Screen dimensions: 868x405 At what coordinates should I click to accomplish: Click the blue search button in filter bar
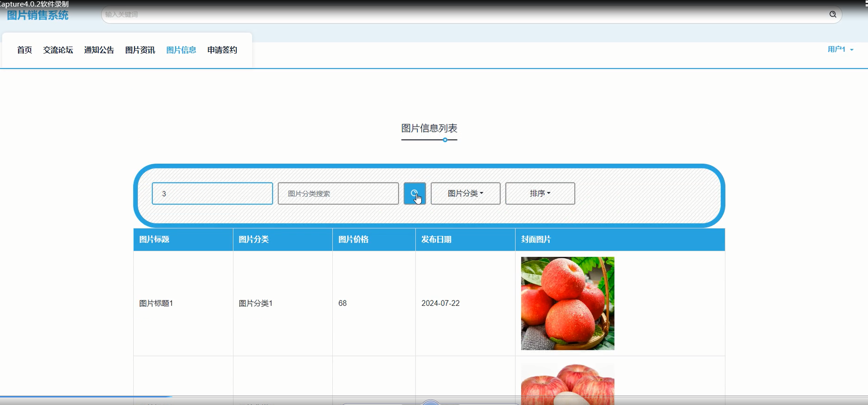(x=415, y=193)
